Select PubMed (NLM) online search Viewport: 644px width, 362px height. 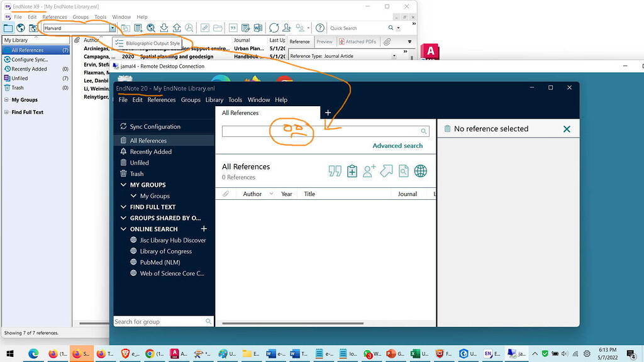(x=160, y=262)
